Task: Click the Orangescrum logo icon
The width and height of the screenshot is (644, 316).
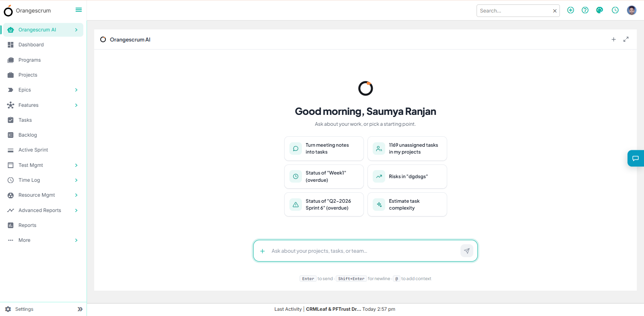Action: pyautogui.click(x=8, y=10)
